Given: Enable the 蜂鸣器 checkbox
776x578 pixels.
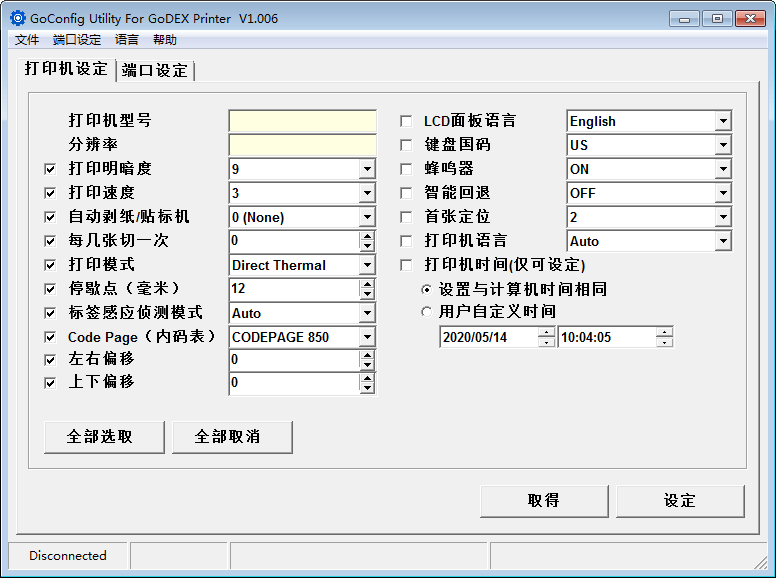Looking at the screenshot, I should pos(406,169).
